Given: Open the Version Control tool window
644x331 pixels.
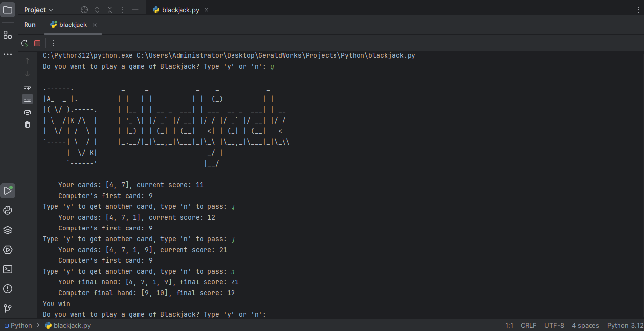Looking at the screenshot, I should click(x=8, y=308).
